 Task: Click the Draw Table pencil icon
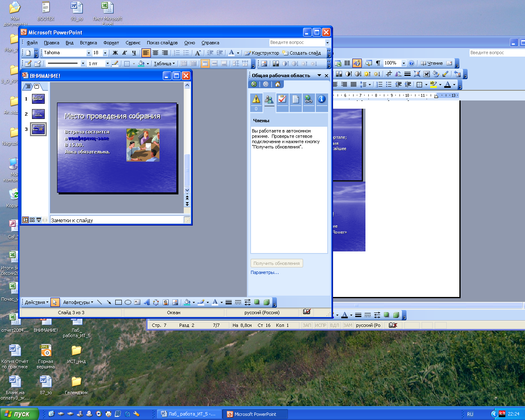tap(28, 64)
